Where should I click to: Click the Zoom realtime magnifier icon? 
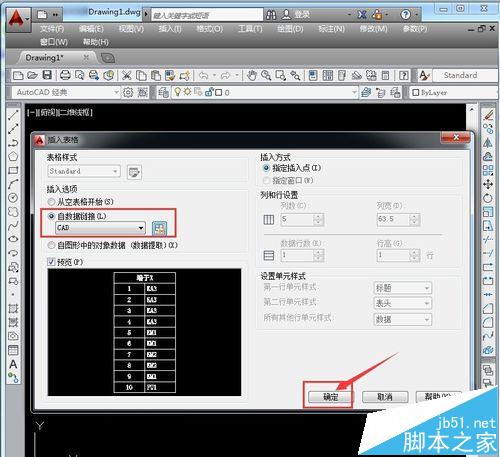(266, 76)
